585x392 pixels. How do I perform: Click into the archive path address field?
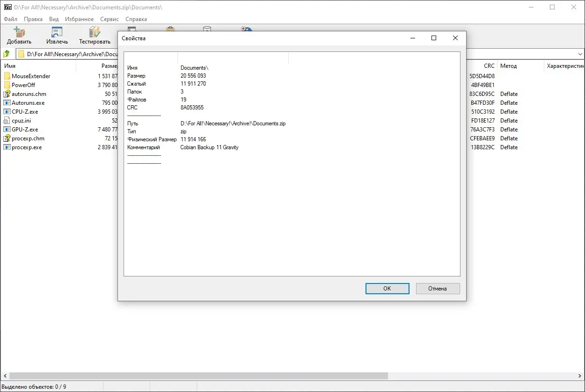pyautogui.click(x=300, y=54)
